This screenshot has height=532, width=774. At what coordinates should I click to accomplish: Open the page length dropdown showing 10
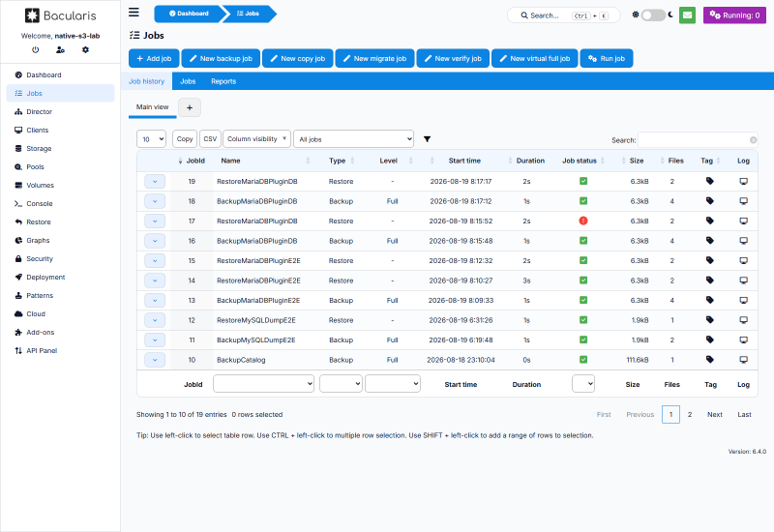[151, 139]
